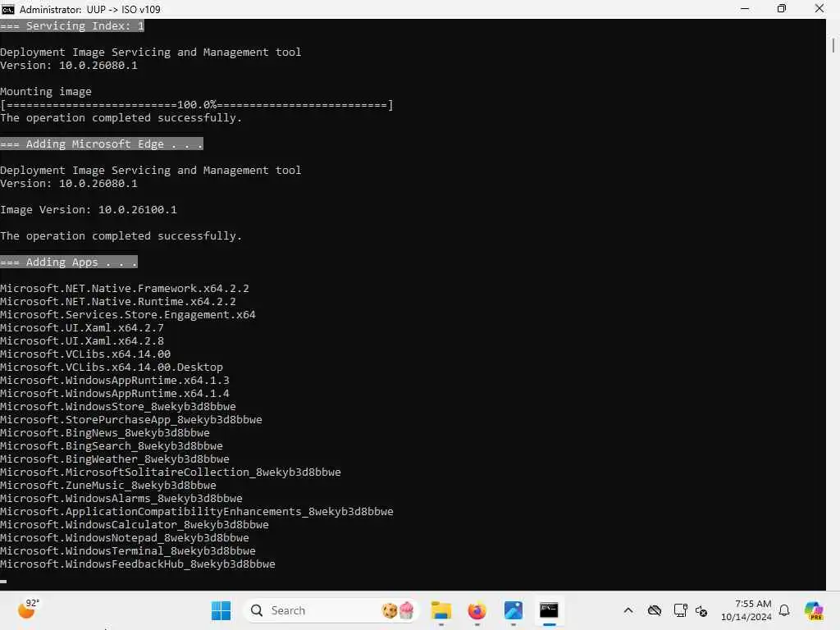Click the taskbar Search box
840x630 pixels.
330,610
